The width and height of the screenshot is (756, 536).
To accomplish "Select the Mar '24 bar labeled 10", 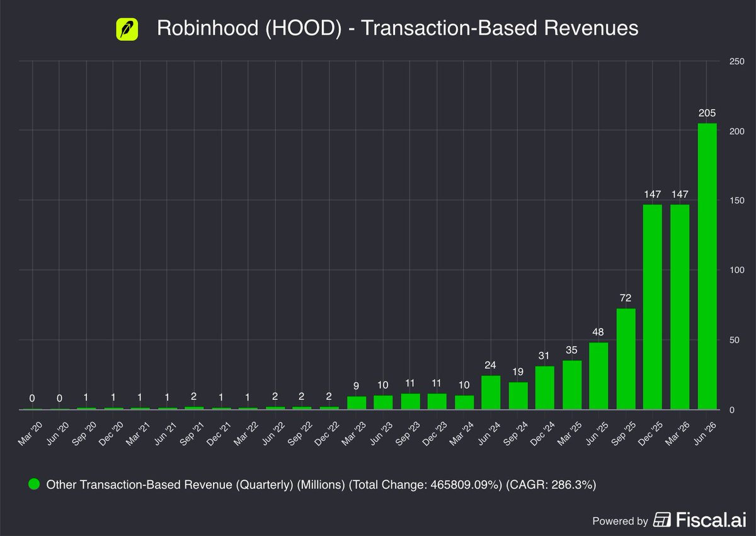I will (x=464, y=402).
